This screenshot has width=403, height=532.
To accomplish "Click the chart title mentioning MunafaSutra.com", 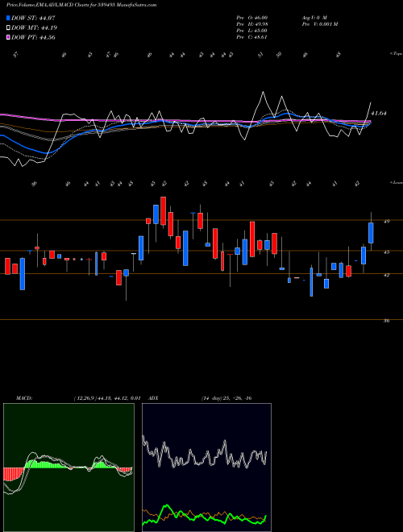I will pos(81,5).
